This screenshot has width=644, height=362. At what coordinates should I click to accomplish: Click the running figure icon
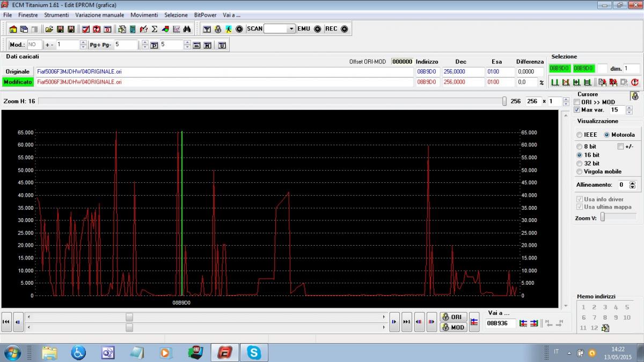click(x=228, y=29)
